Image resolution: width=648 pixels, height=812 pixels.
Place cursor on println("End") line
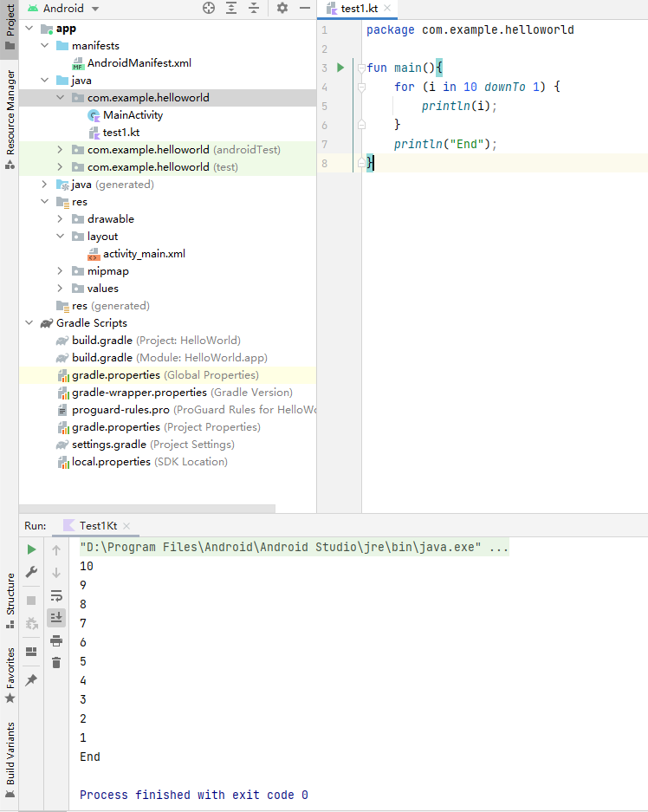445,144
